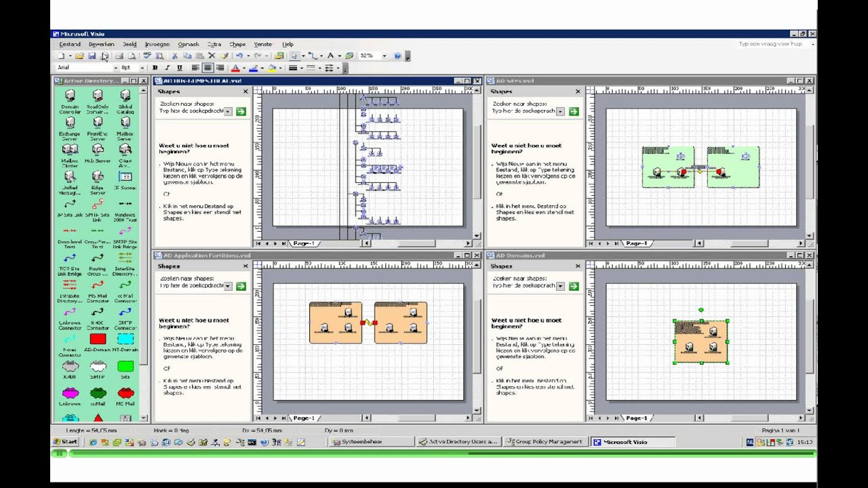Open the line pattern dropdown

320,68
